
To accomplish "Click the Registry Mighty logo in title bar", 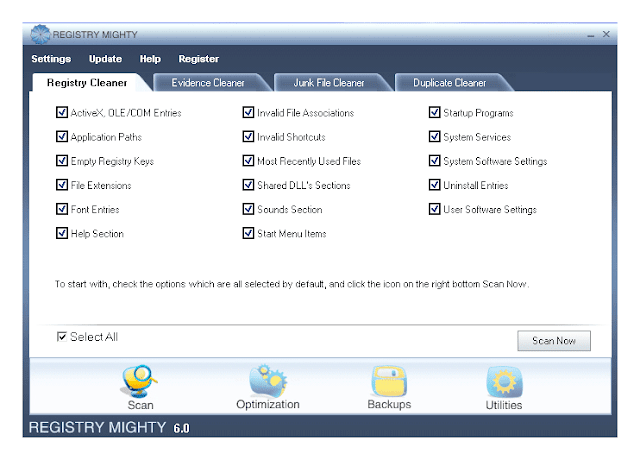I will [x=40, y=34].
